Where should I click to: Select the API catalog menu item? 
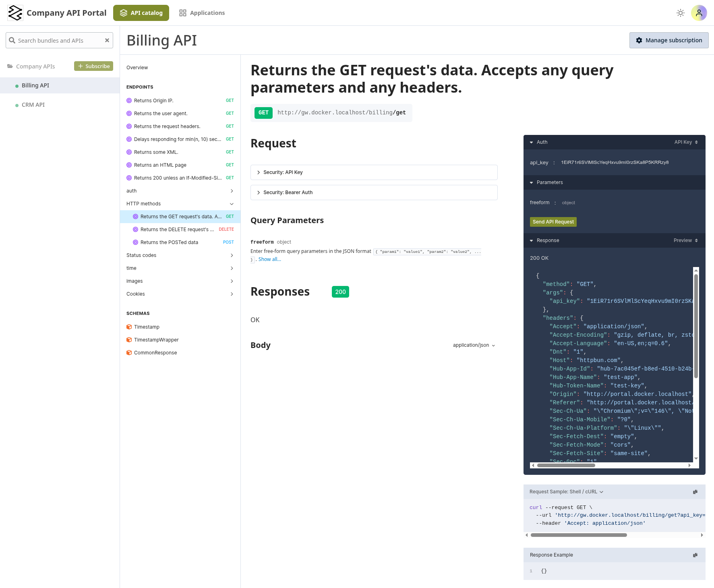point(141,12)
